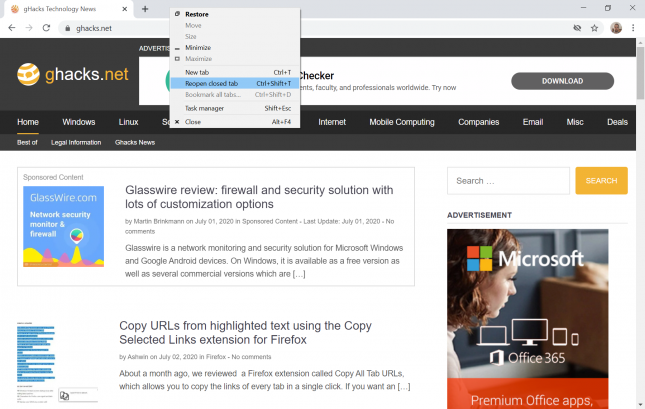Close the Chrome window
Image resolution: width=645 pixels, height=409 pixels.
coord(632,8)
